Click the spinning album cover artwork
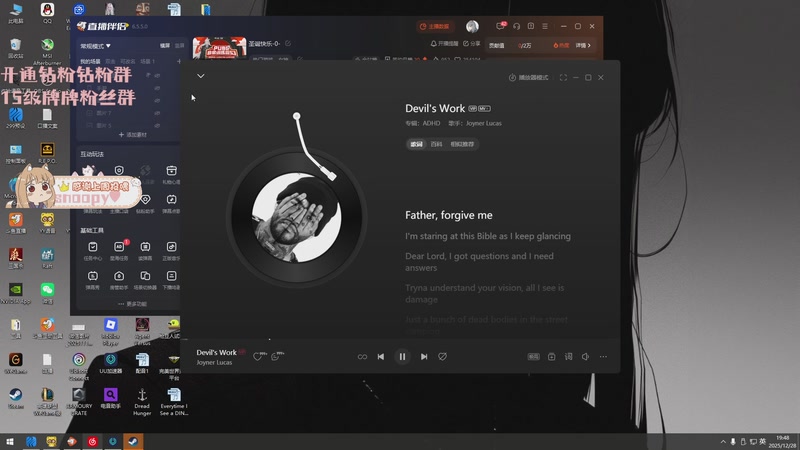 pyautogui.click(x=296, y=218)
